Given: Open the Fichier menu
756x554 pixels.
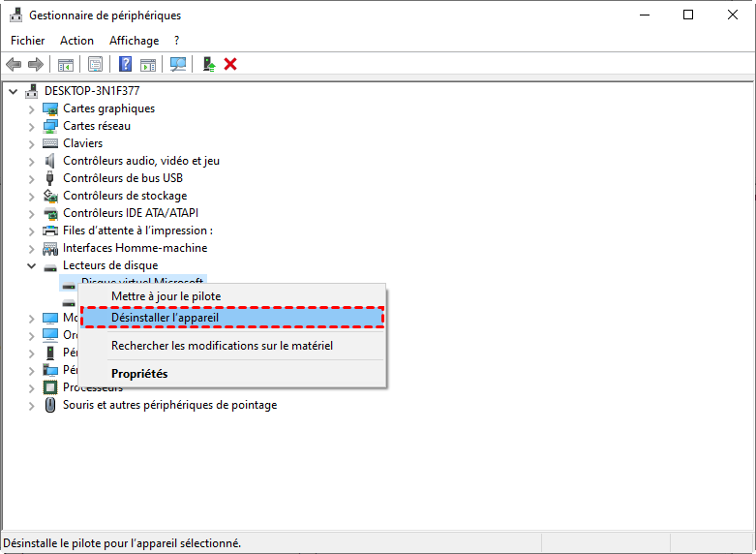Looking at the screenshot, I should click(27, 41).
